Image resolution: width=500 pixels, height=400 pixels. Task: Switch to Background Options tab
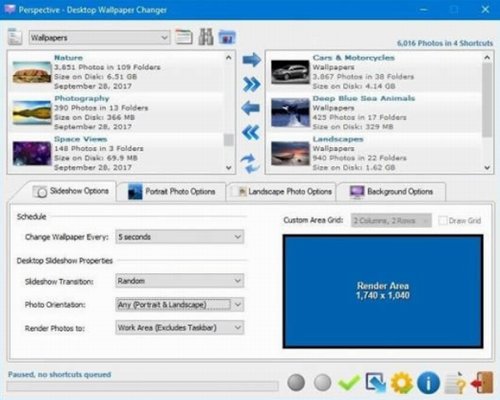391,192
